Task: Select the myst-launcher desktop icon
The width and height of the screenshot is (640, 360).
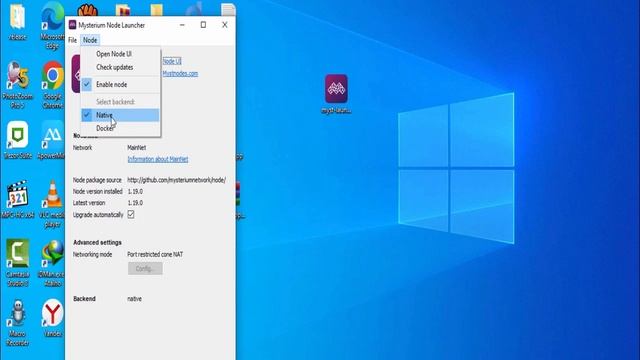Action: pyautogui.click(x=336, y=94)
